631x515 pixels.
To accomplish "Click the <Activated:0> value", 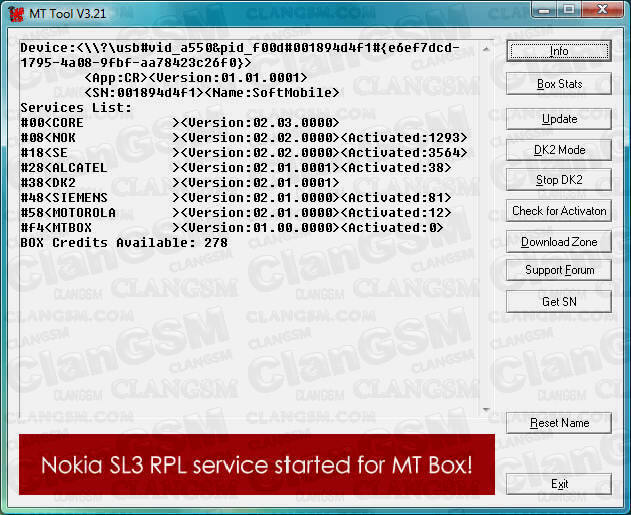I will tap(392, 228).
